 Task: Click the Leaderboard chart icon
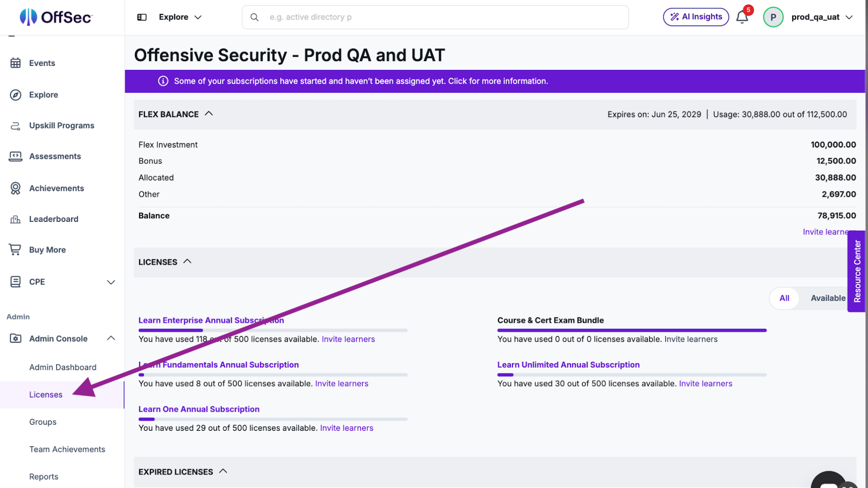pos(15,219)
